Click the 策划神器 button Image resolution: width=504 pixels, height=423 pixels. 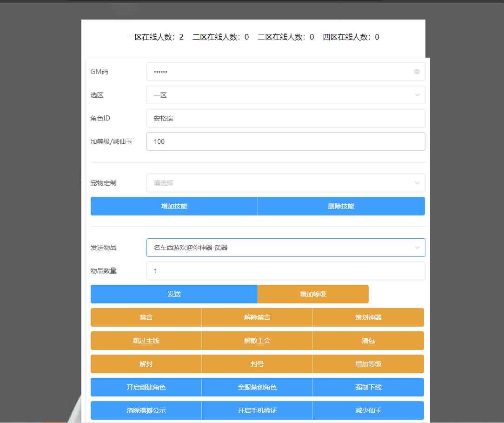368,317
